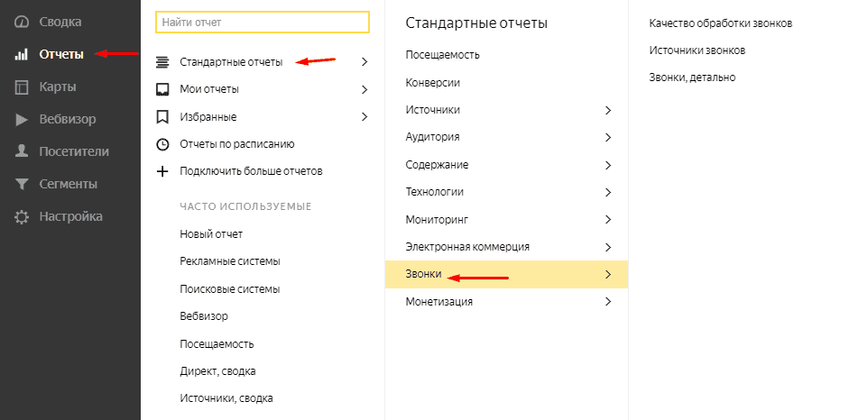
Task: Expand the Электронная коммерция submenu arrow
Action: [608, 246]
